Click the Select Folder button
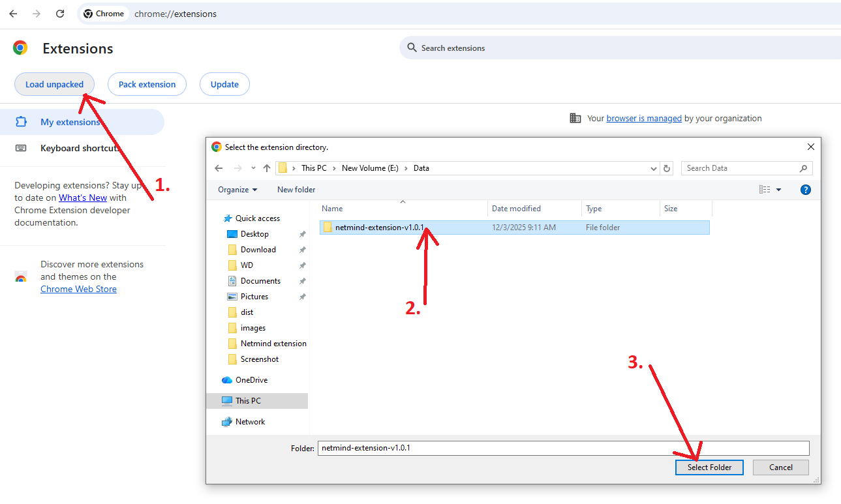 [709, 467]
